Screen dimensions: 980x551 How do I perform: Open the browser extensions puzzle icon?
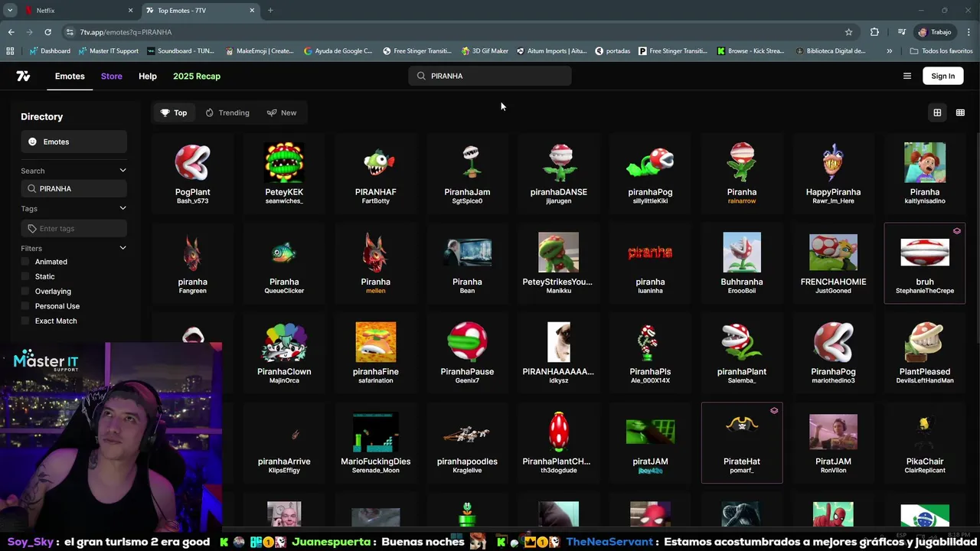874,32
